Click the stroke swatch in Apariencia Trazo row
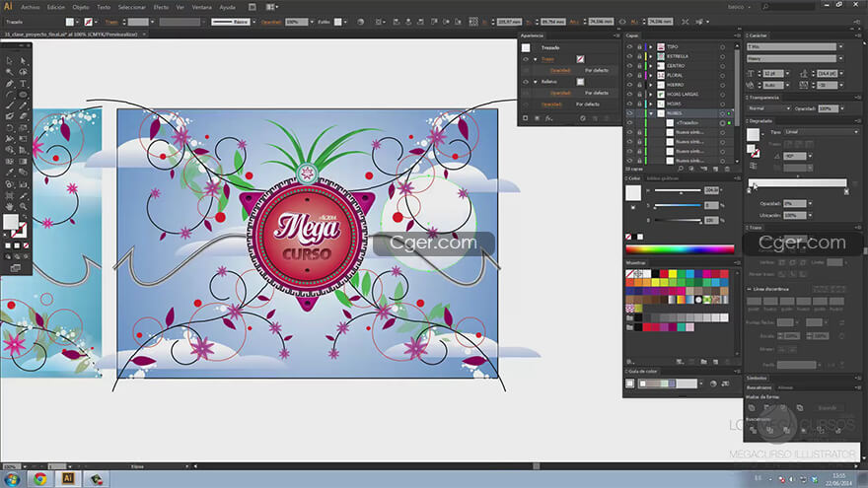 [580, 59]
